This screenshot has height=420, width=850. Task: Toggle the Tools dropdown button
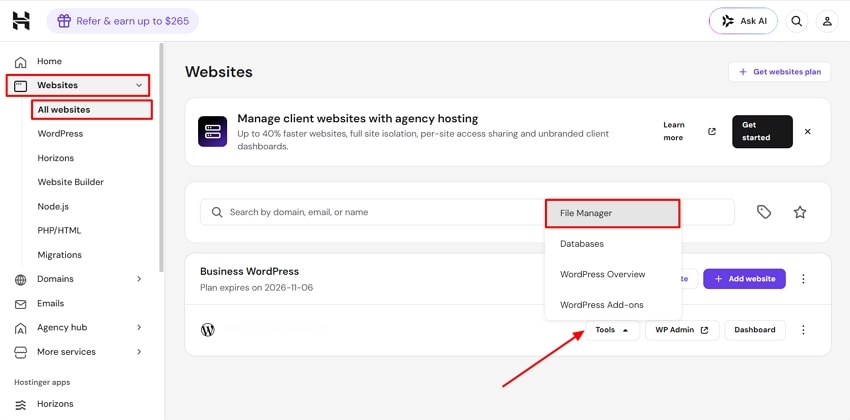tap(613, 329)
